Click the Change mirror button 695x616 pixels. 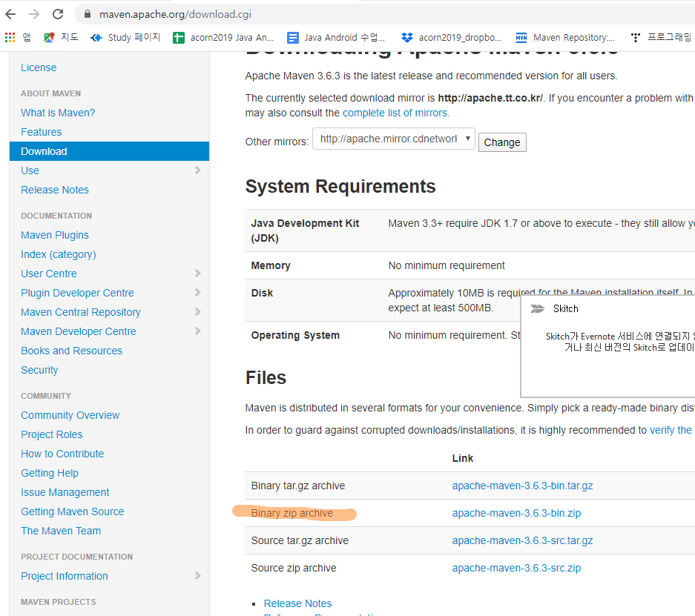click(502, 142)
